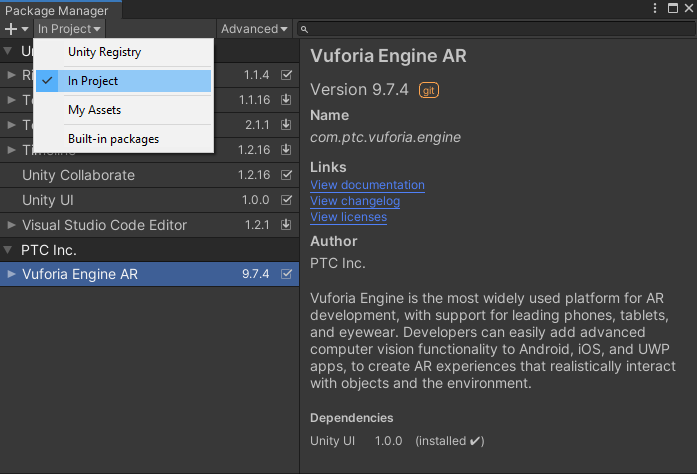Click the download icon for Timeline 1.2.16
The image size is (697, 474).
pos(287,150)
